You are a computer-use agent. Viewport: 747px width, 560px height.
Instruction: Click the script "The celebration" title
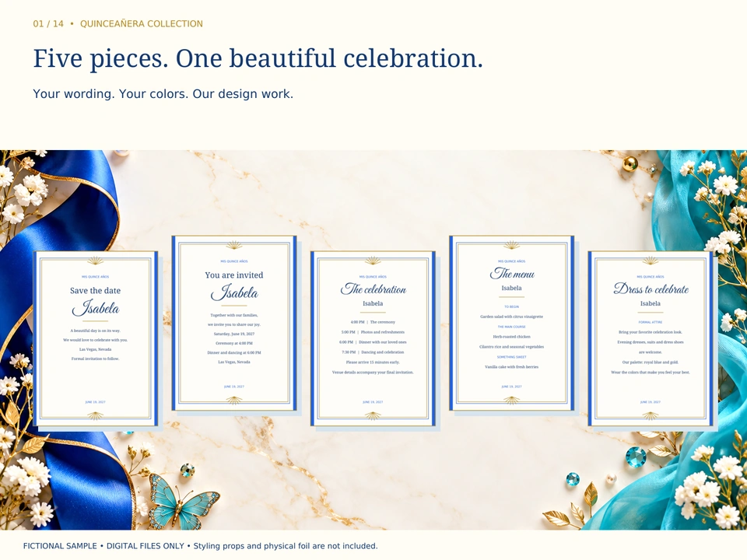(x=373, y=289)
